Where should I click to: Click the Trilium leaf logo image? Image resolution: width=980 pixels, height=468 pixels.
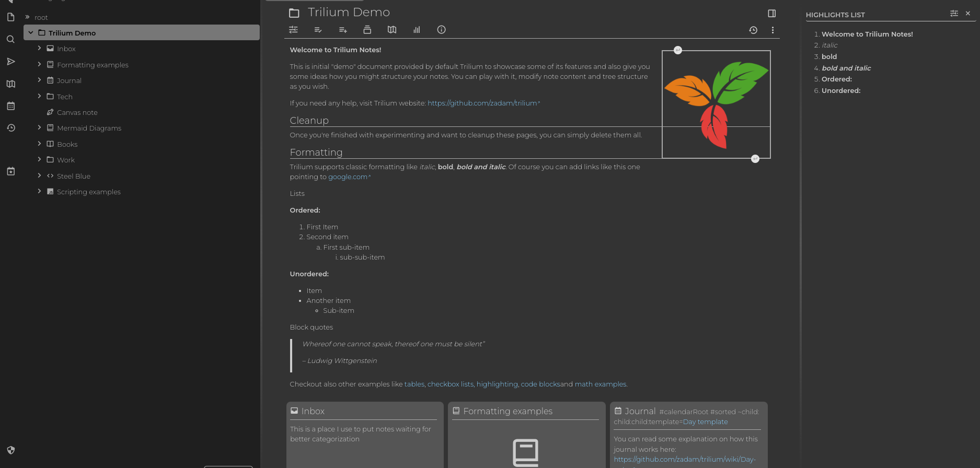[716, 104]
